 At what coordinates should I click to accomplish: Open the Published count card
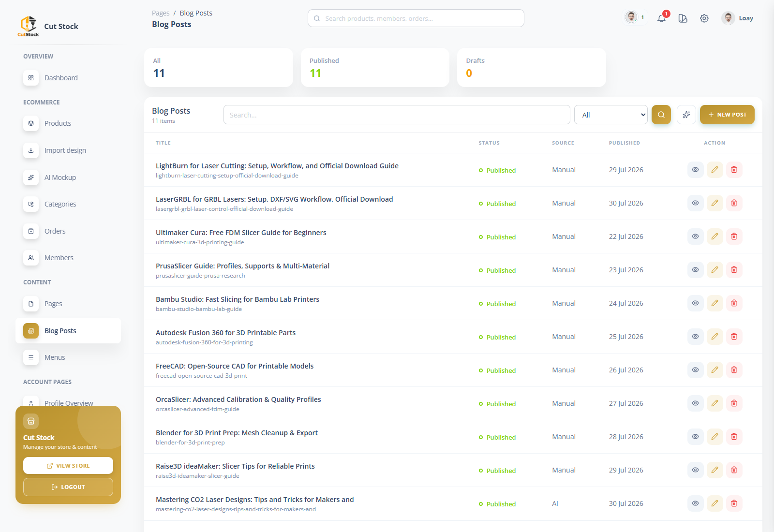[375, 67]
